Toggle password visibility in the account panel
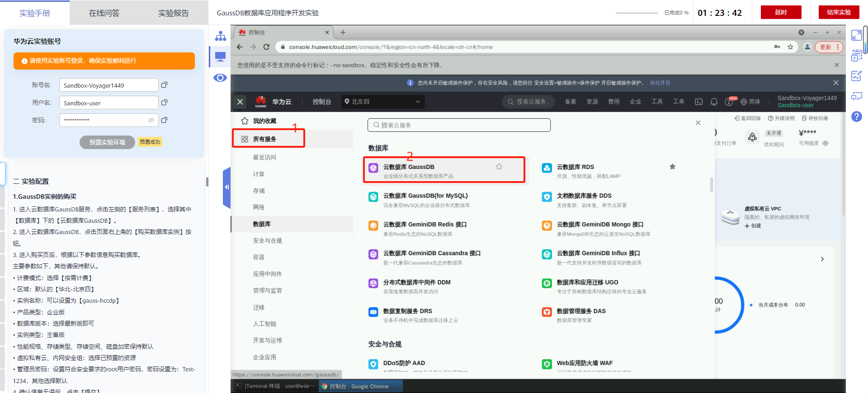Viewport: 868px width, 393px height. click(151, 120)
